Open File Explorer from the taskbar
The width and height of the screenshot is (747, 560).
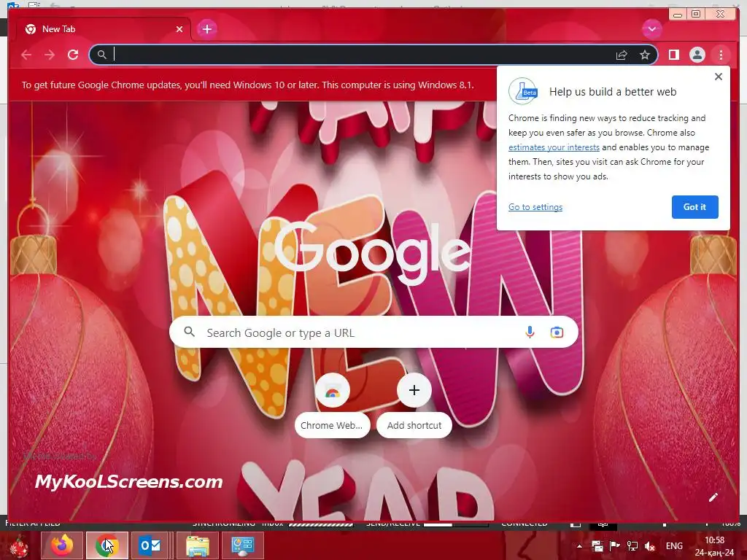point(198,545)
